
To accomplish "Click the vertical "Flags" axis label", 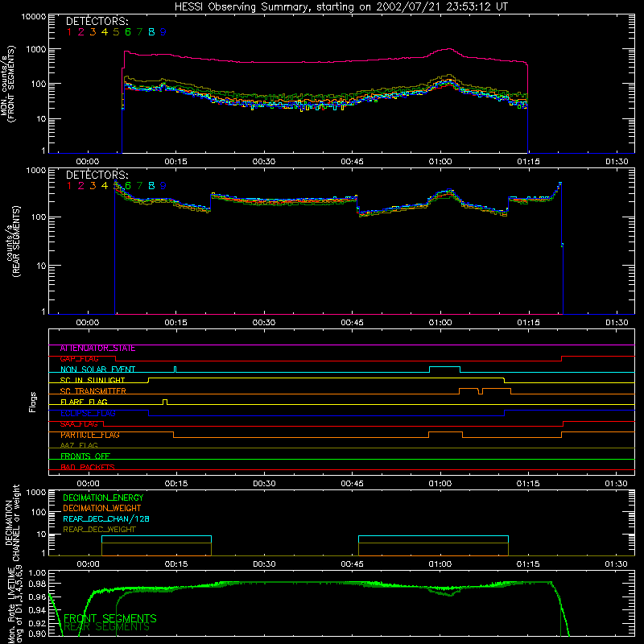I will click(32, 402).
